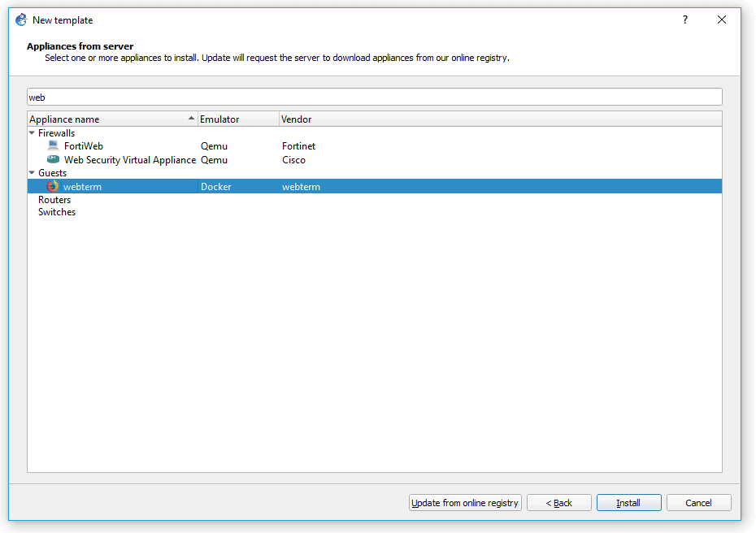Image resolution: width=756 pixels, height=533 pixels.
Task: Install the selected appliance
Action: [x=628, y=503]
